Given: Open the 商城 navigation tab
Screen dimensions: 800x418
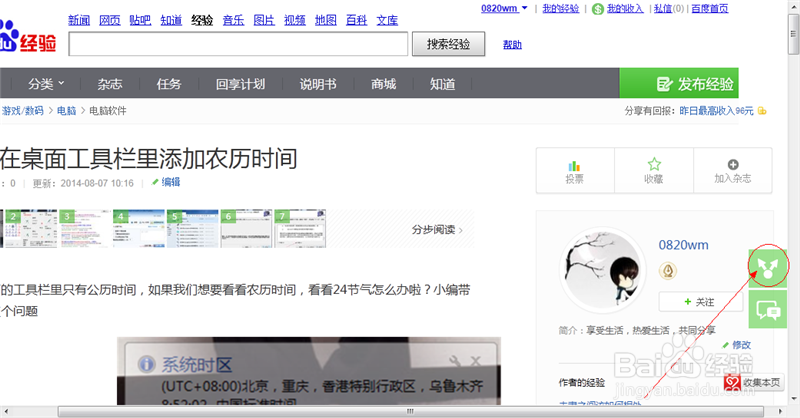Looking at the screenshot, I should coord(384,84).
